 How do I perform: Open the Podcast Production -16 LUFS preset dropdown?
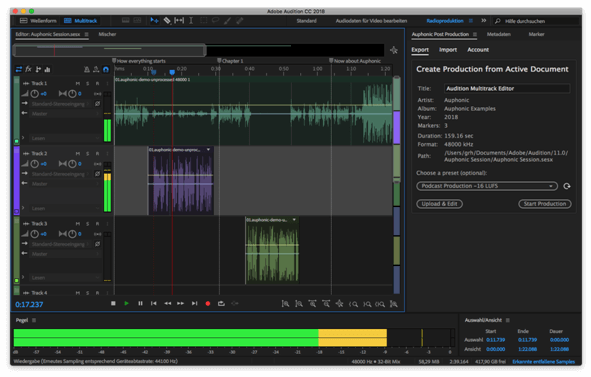(x=487, y=186)
